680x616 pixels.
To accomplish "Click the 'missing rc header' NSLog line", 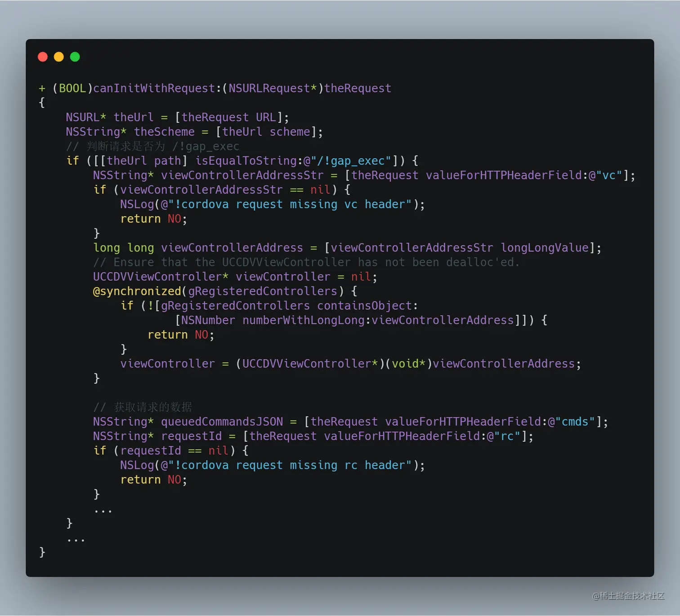I will (x=273, y=465).
